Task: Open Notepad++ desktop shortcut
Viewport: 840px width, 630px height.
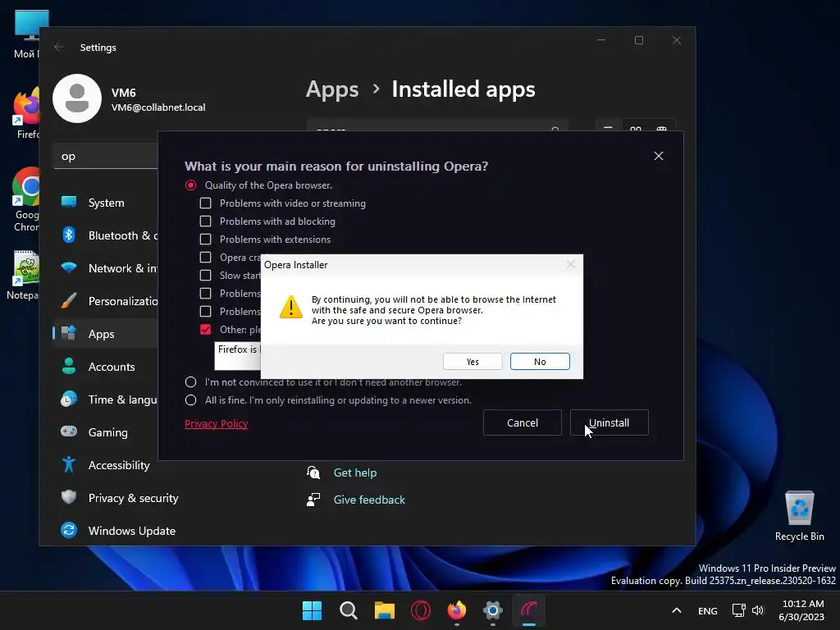Action: click(24, 275)
